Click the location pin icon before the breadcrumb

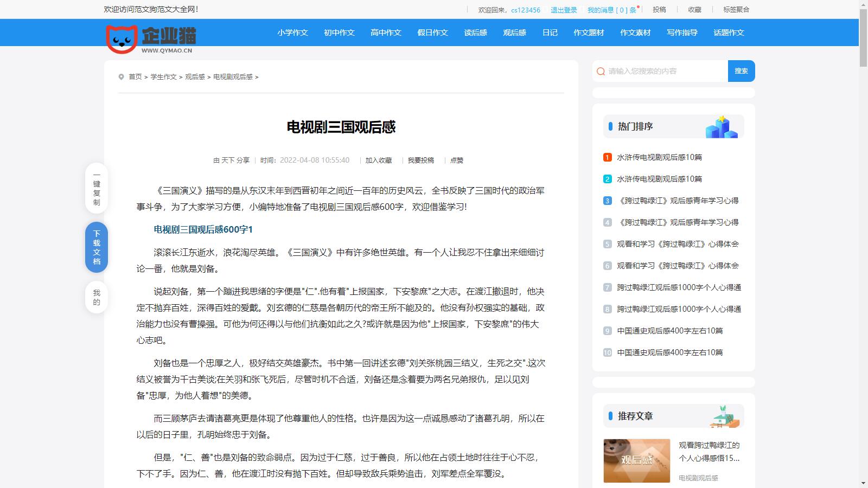click(122, 76)
